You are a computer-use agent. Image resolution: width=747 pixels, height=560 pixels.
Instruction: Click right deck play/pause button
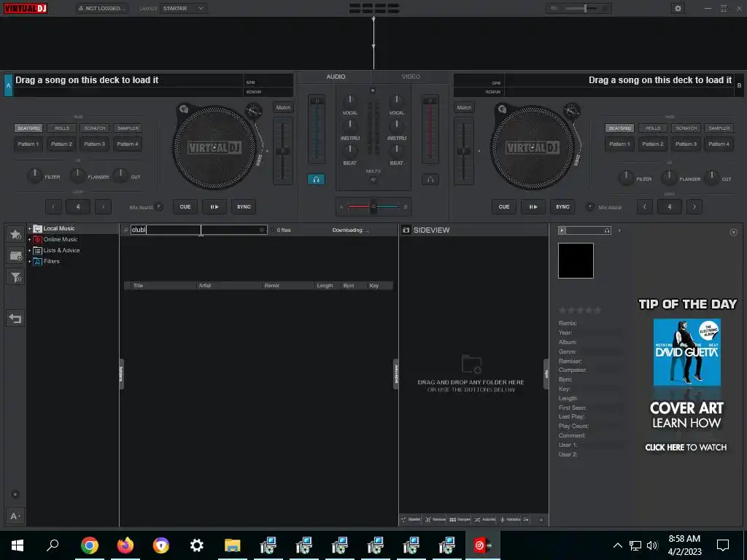533,206
